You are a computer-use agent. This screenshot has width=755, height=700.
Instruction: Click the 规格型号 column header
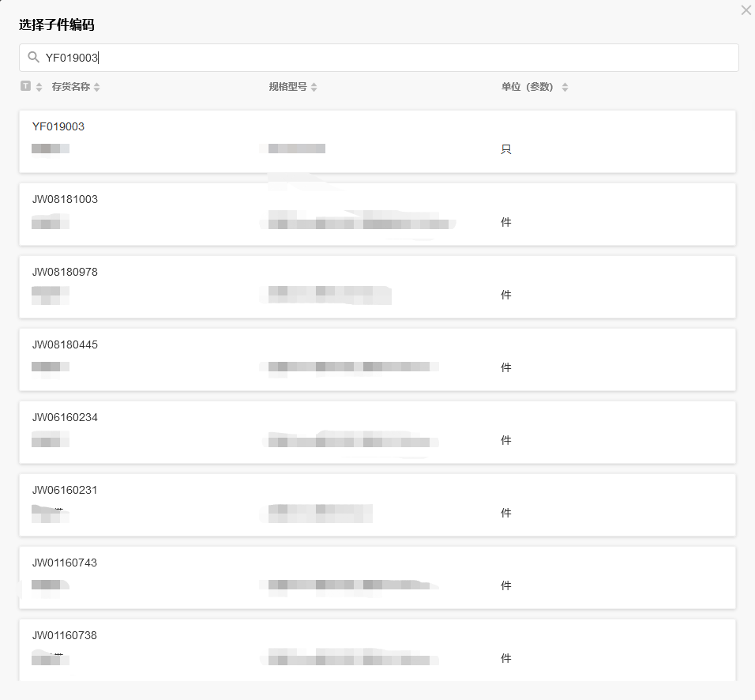[x=287, y=87]
